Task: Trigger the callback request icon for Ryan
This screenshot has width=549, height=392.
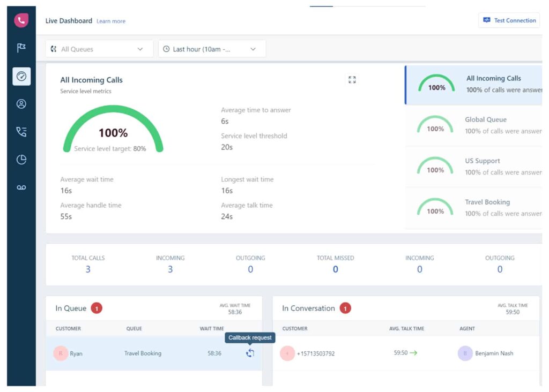Action: 250,353
